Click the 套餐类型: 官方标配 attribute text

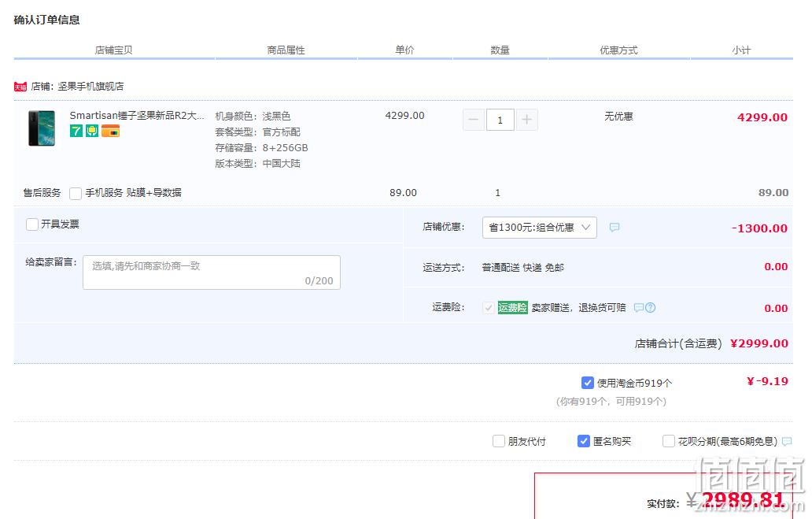257,132
